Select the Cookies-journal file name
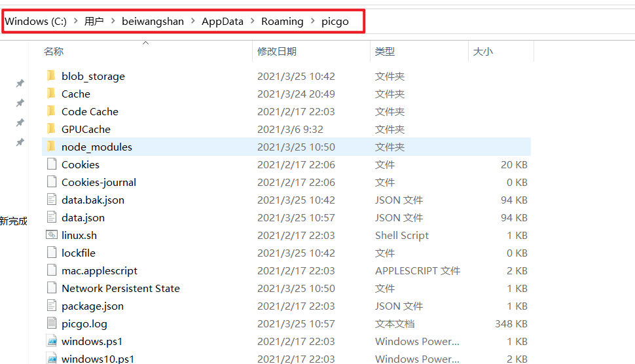This screenshot has height=364, width=635. [99, 182]
